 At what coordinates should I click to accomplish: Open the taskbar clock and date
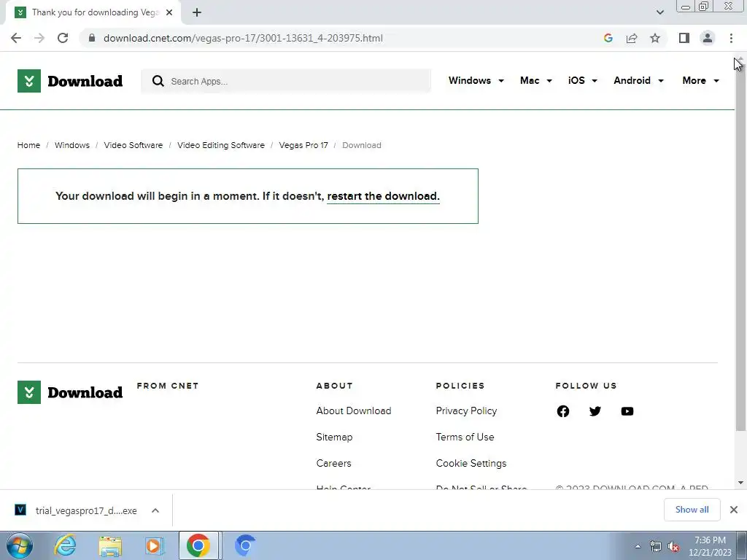[x=710, y=546]
